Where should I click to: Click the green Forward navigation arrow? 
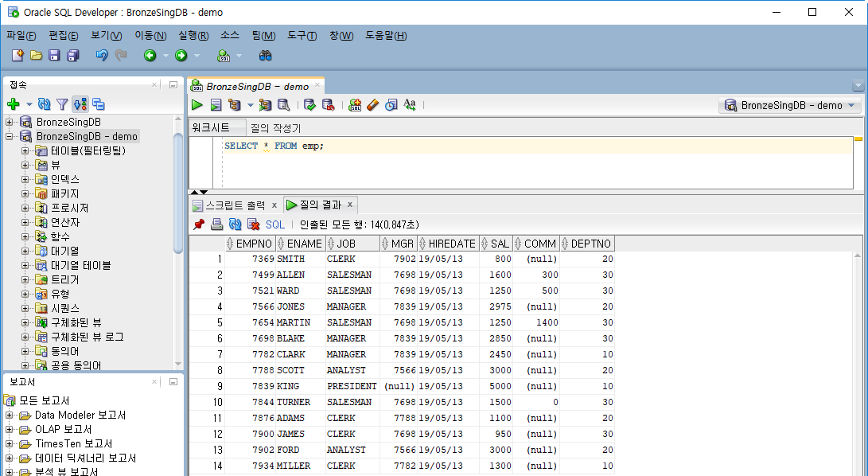point(181,56)
